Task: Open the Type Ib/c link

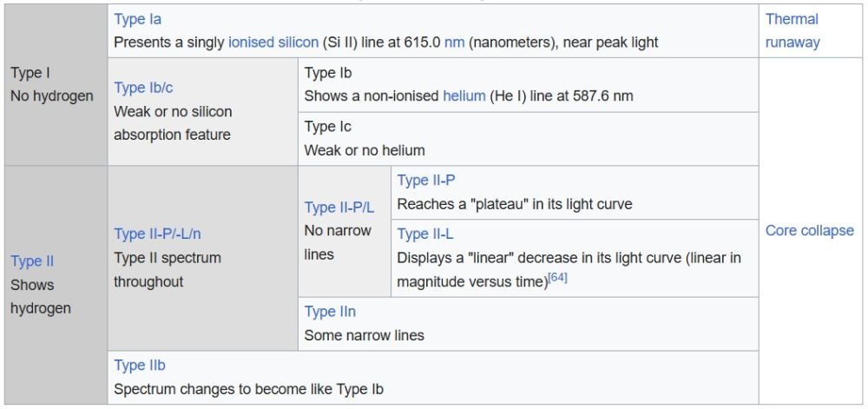Action: [149, 88]
